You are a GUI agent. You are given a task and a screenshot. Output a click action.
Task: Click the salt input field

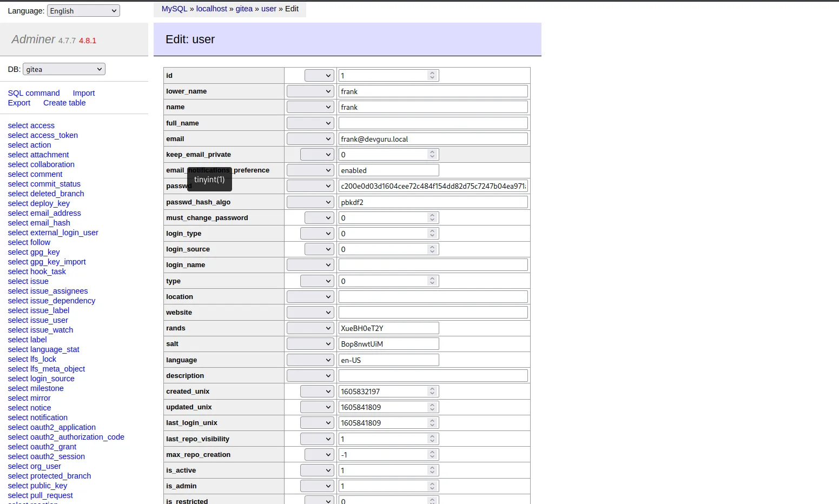pyautogui.click(x=388, y=344)
